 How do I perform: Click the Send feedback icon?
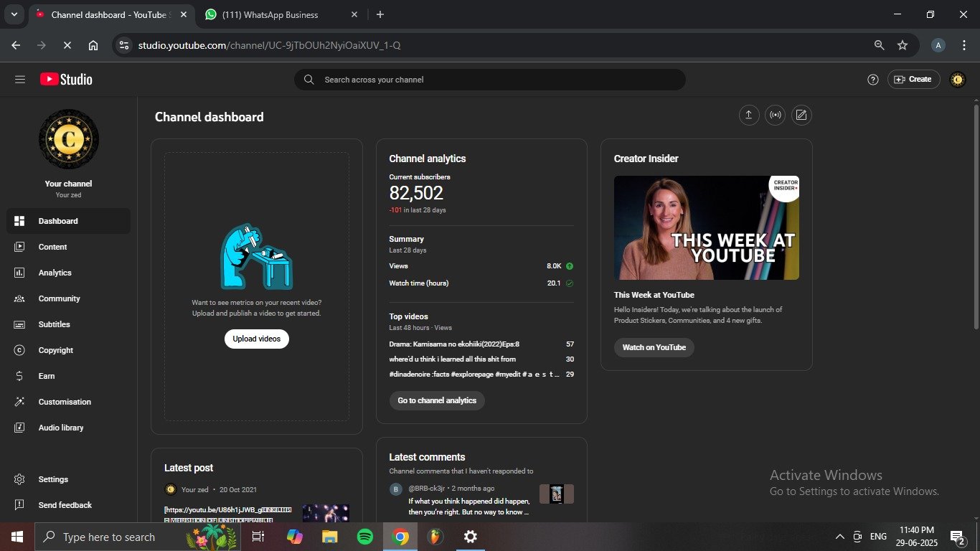coord(20,505)
